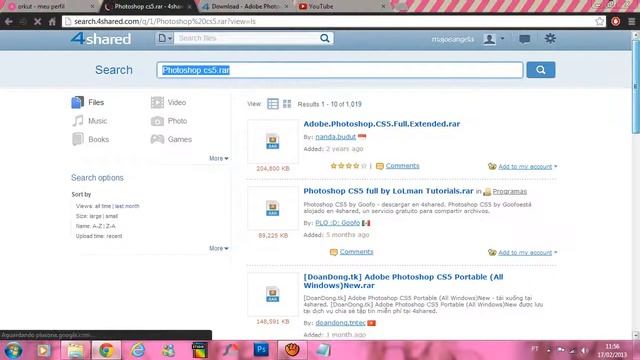Click the top Search files input field
This screenshot has height=360, width=640.
(247, 38)
